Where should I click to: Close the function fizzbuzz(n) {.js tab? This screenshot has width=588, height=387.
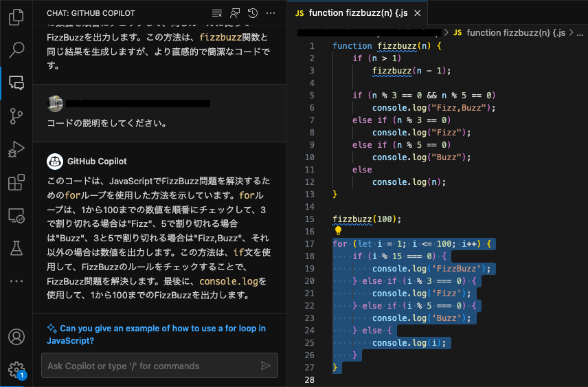point(417,13)
